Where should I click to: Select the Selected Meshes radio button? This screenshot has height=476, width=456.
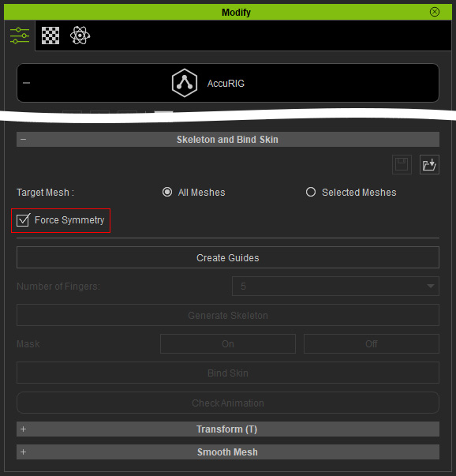tap(311, 192)
